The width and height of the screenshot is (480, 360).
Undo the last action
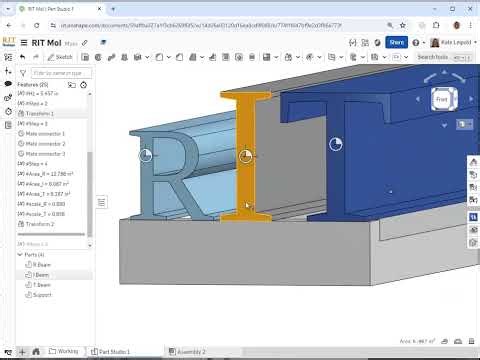pyautogui.click(x=22, y=57)
